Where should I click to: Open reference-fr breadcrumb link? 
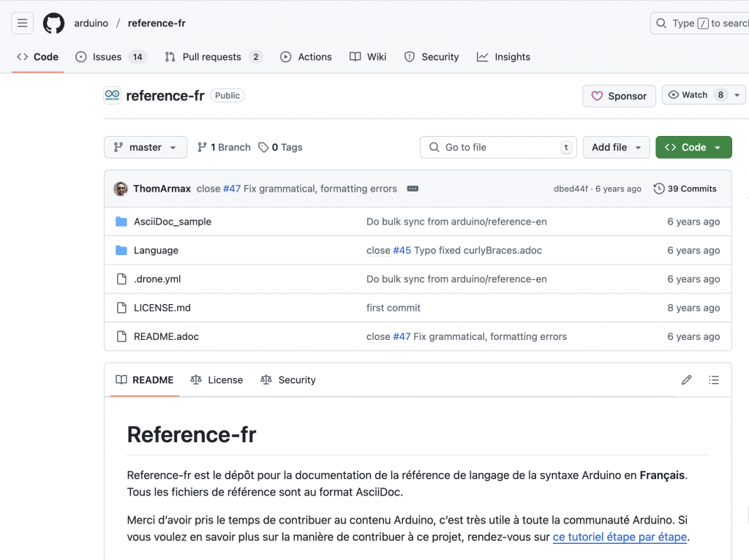(x=157, y=23)
